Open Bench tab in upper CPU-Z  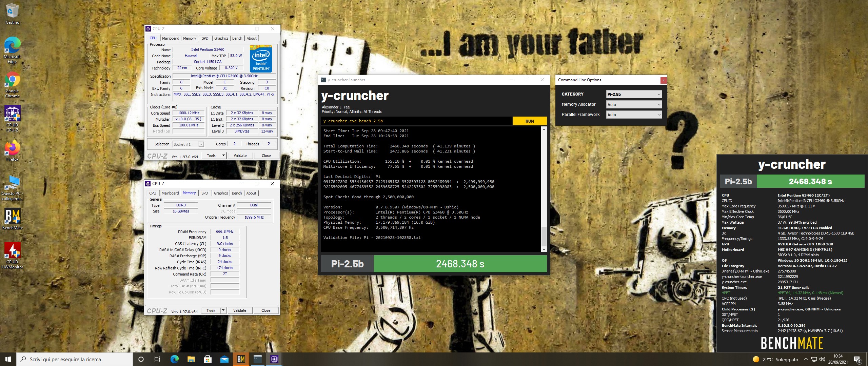click(237, 38)
